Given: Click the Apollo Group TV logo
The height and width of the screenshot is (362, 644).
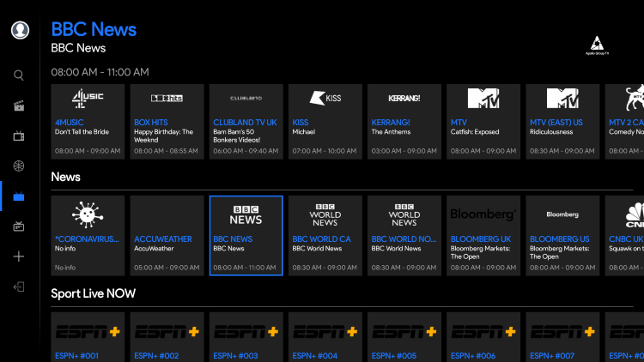Looking at the screenshot, I should click(597, 45).
